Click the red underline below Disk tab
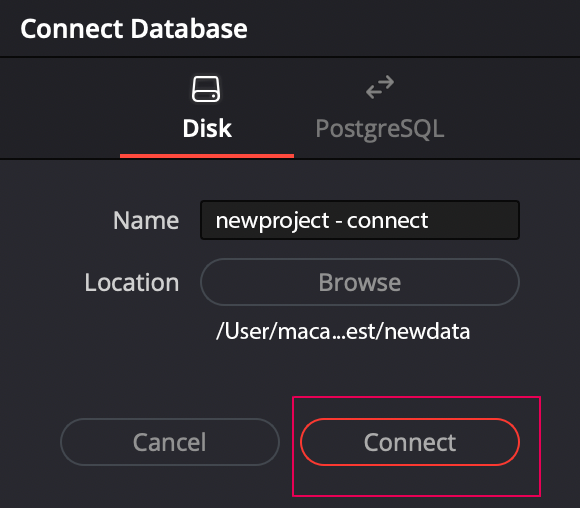 click(x=207, y=156)
